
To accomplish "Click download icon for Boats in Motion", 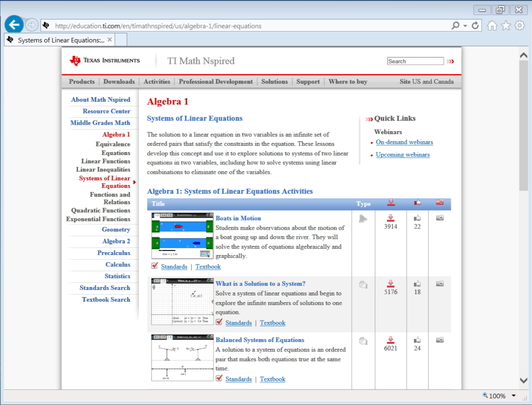I will [390, 218].
